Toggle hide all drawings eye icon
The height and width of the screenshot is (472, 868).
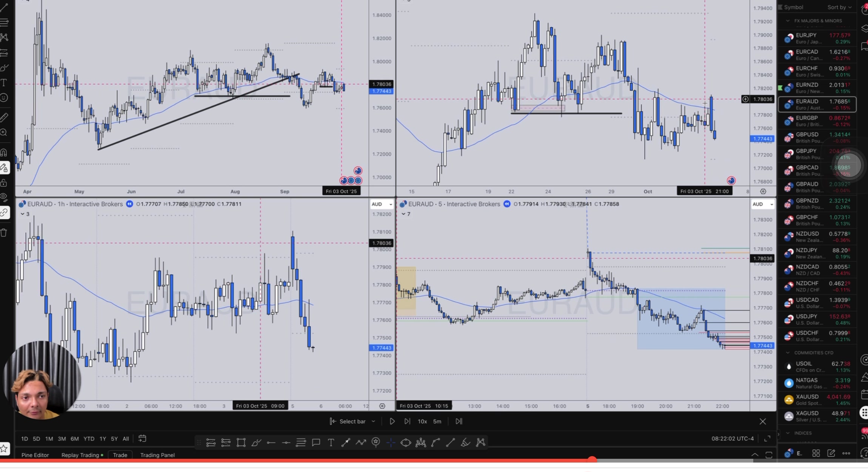tap(5, 196)
